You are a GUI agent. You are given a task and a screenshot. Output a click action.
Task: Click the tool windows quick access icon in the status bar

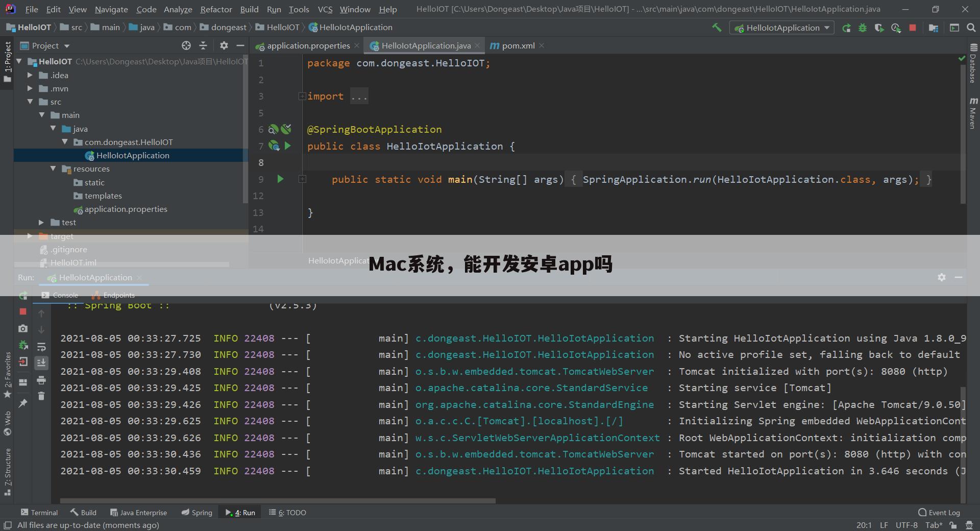tap(7, 525)
